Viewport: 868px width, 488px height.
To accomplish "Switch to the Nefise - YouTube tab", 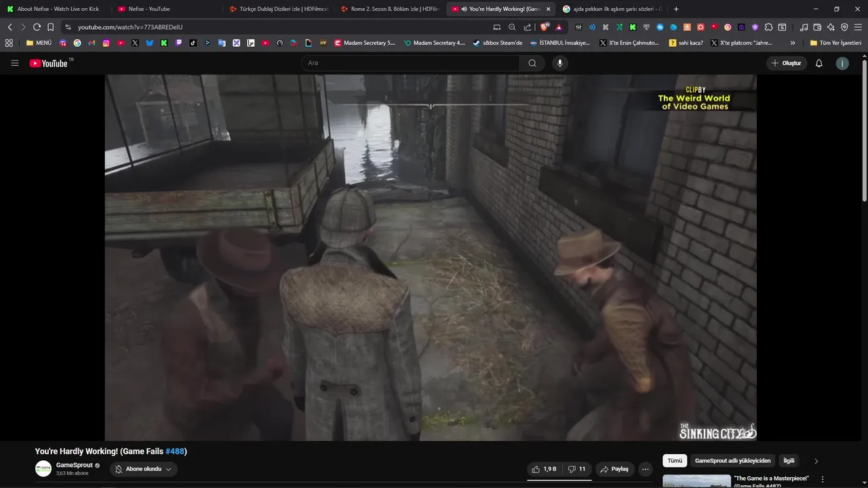I will (x=166, y=9).
